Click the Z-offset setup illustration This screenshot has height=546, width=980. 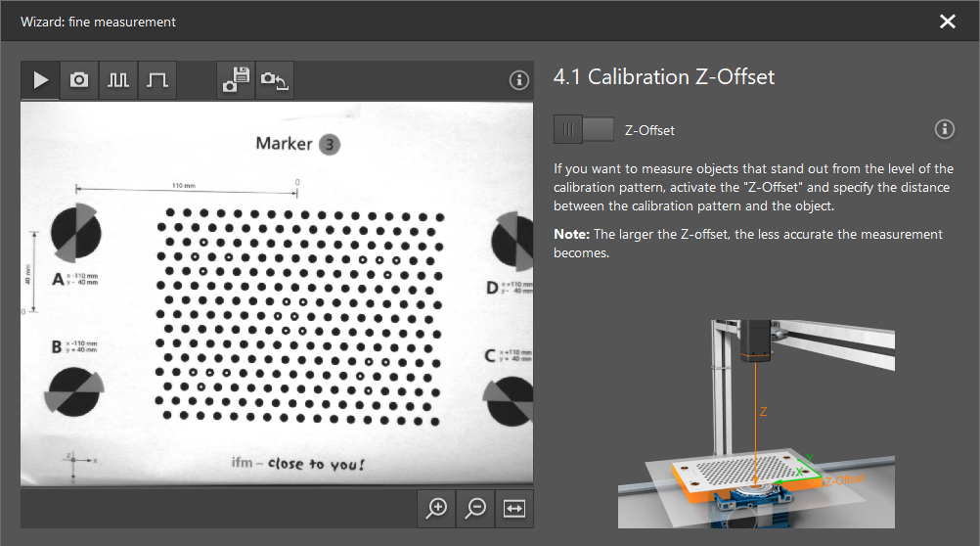757,423
